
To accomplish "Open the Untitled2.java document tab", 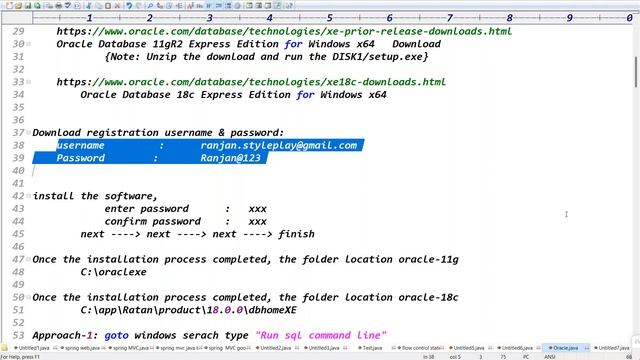I will pos(276,348).
